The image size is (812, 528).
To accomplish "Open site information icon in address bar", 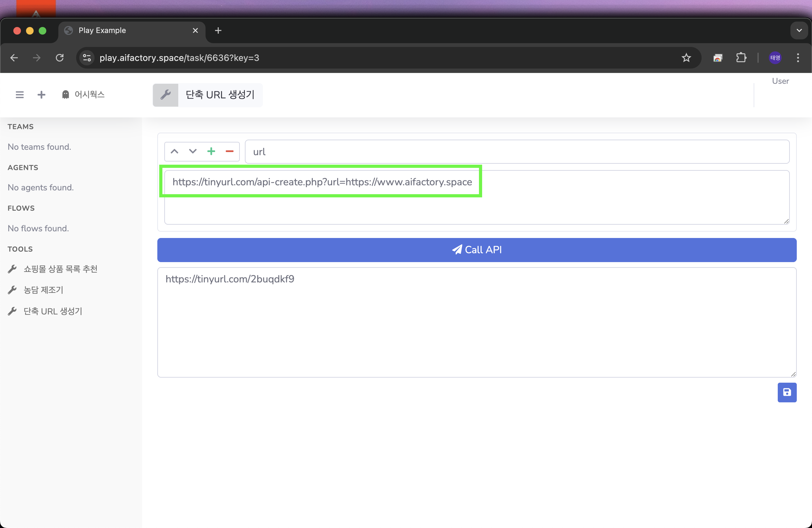I will (x=87, y=58).
